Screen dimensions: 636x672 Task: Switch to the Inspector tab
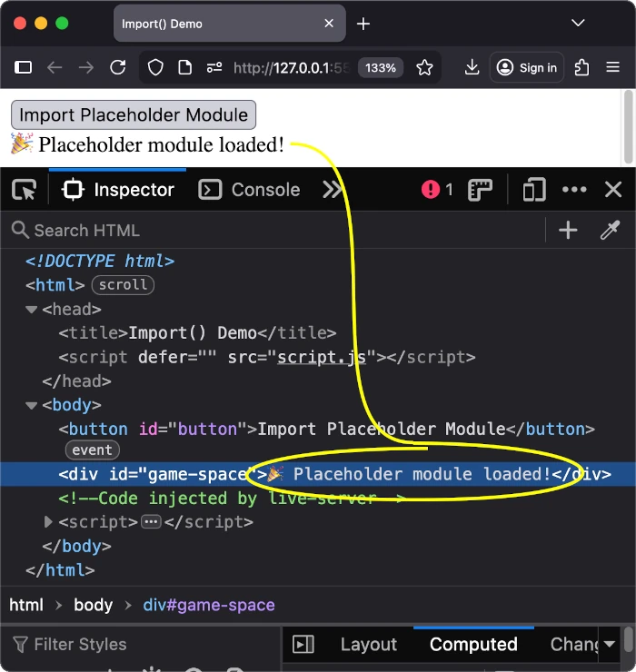click(118, 190)
